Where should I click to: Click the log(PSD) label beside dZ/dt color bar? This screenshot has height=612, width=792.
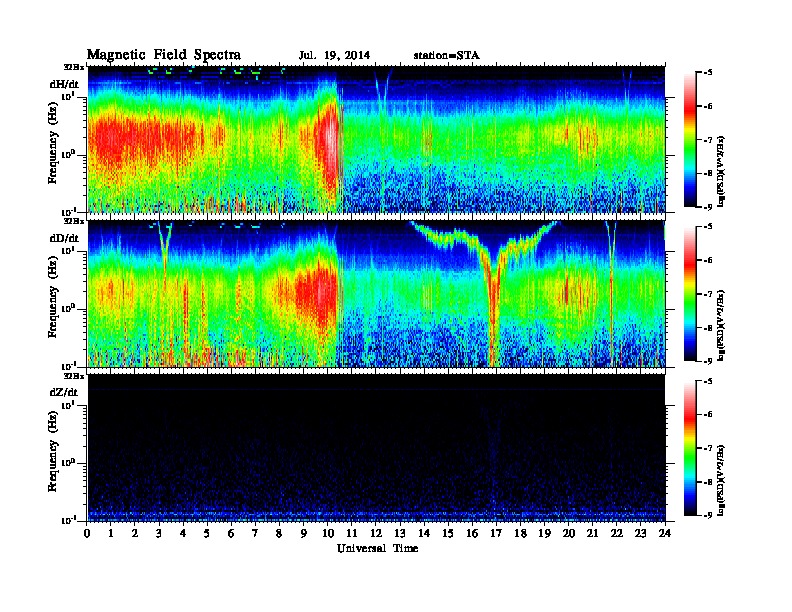tap(721, 479)
